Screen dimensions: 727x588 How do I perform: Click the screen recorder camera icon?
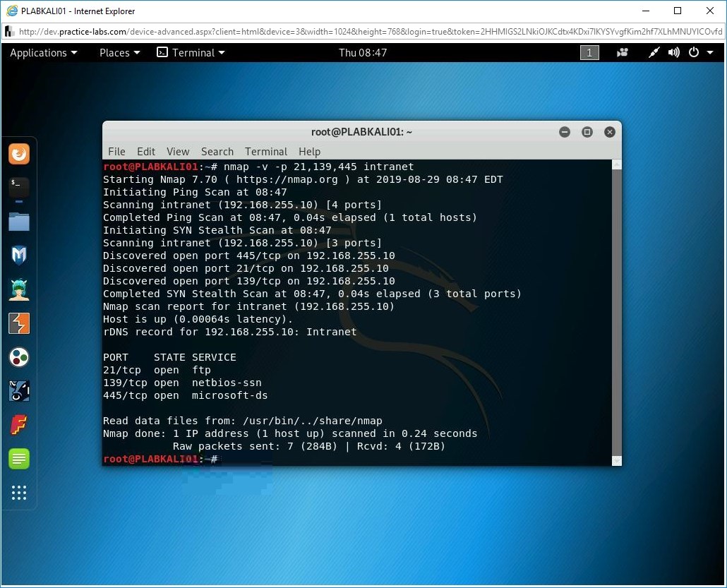tap(623, 53)
